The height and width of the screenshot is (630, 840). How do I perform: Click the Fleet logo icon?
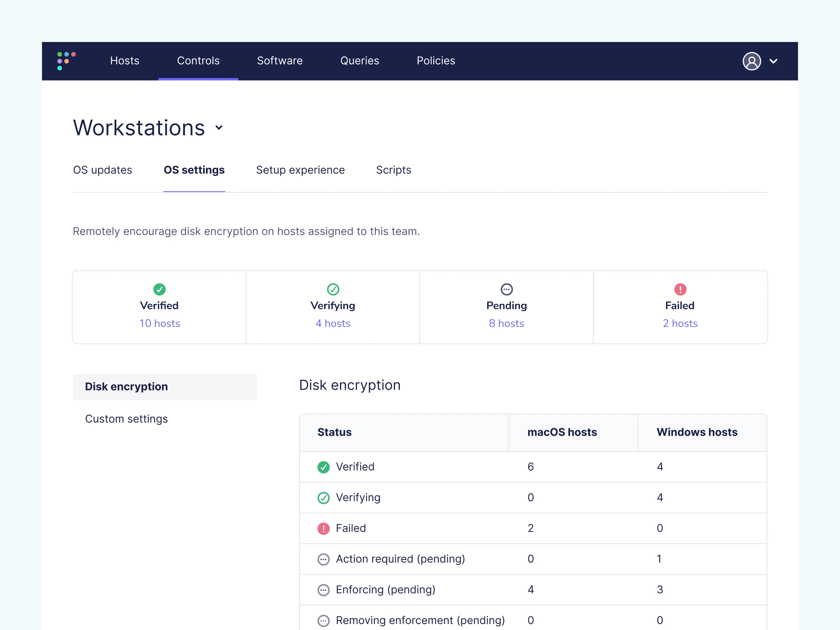click(66, 61)
